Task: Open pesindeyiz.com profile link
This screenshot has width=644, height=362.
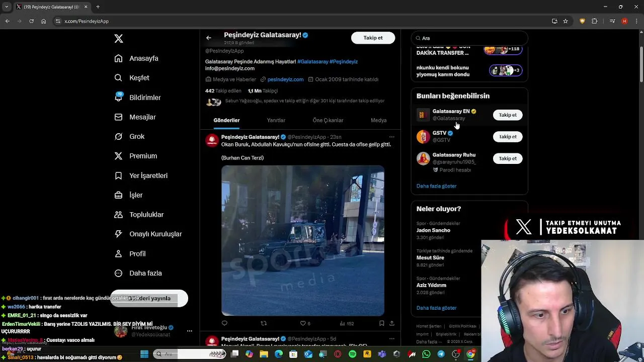Action: [x=285, y=79]
